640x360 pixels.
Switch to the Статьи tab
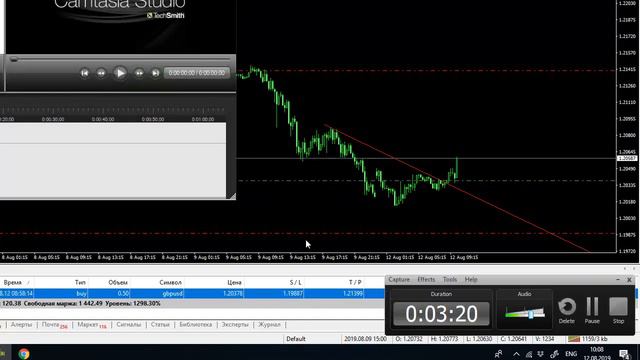tap(160, 324)
